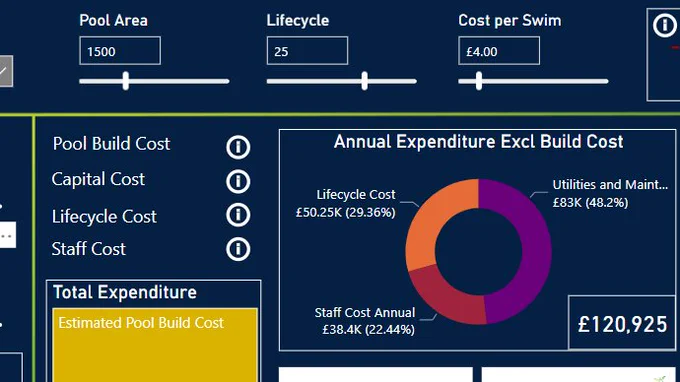The width and height of the screenshot is (680, 382).
Task: Click the Pool Area heading
Action: click(114, 20)
